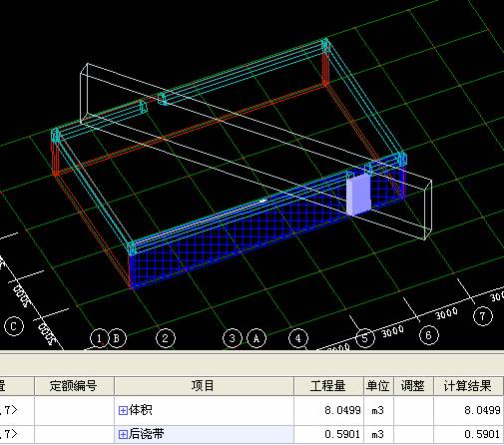504x445 pixels.
Task: Click the empty 调整 cell for 后浇带
Action: point(413,434)
